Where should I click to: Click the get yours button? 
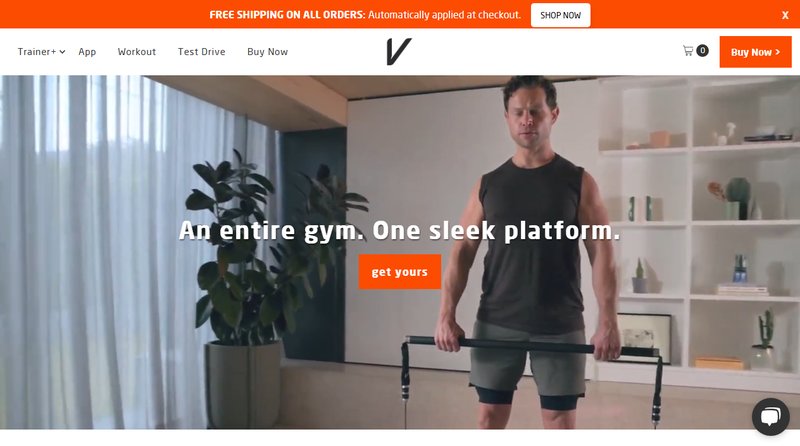(x=399, y=271)
